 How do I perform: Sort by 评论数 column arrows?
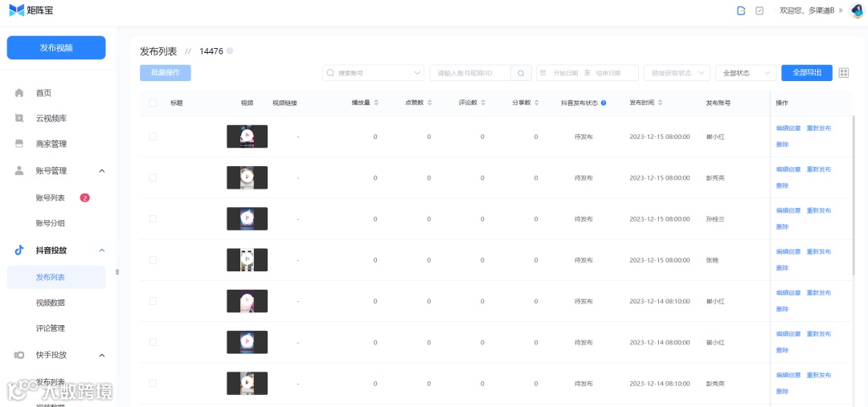click(483, 103)
